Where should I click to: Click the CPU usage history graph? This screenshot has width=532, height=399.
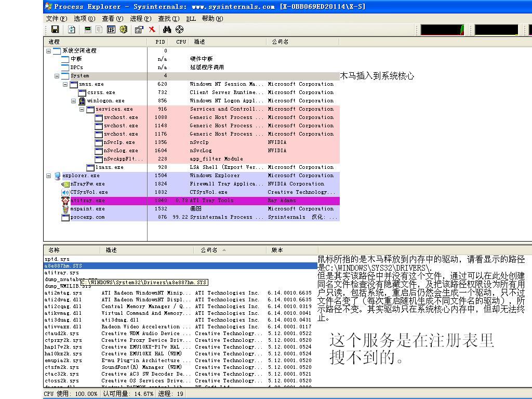click(443, 30)
